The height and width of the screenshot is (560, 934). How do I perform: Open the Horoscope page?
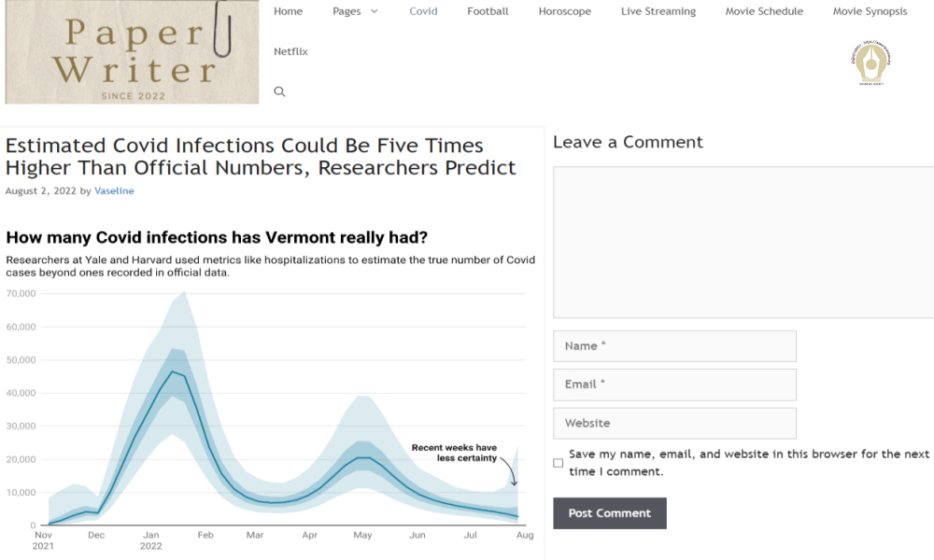pyautogui.click(x=564, y=11)
